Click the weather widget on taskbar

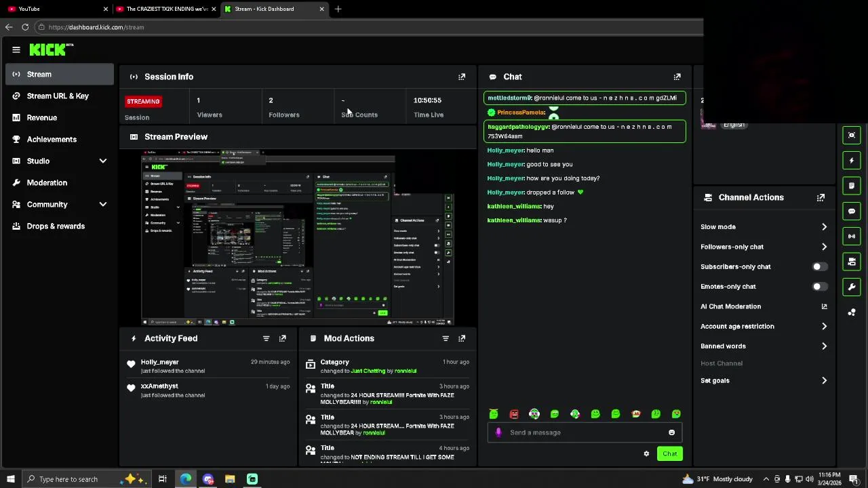point(717,479)
